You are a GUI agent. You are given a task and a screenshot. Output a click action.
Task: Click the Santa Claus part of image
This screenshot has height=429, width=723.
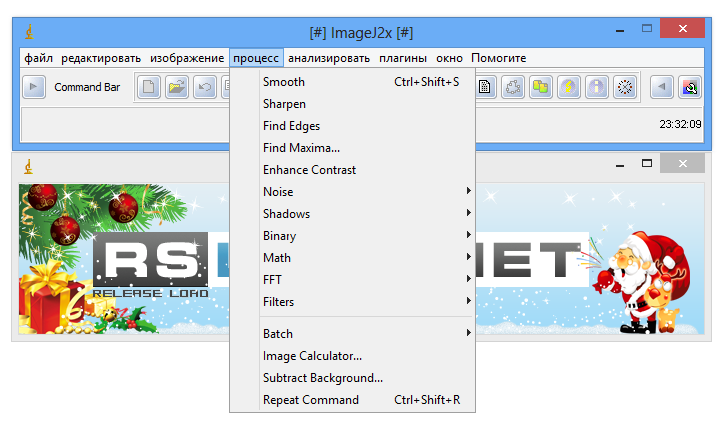(x=643, y=281)
